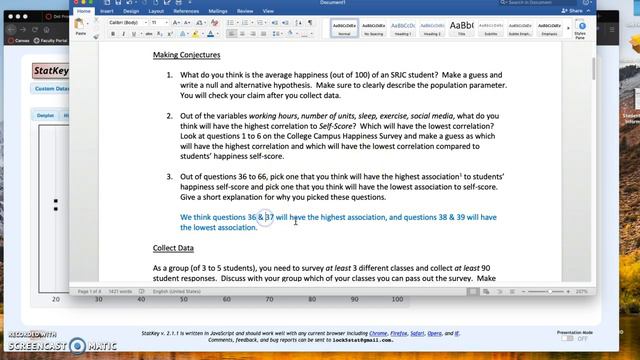Switch to the View ribbon tab
640x360 pixels.
click(268, 11)
